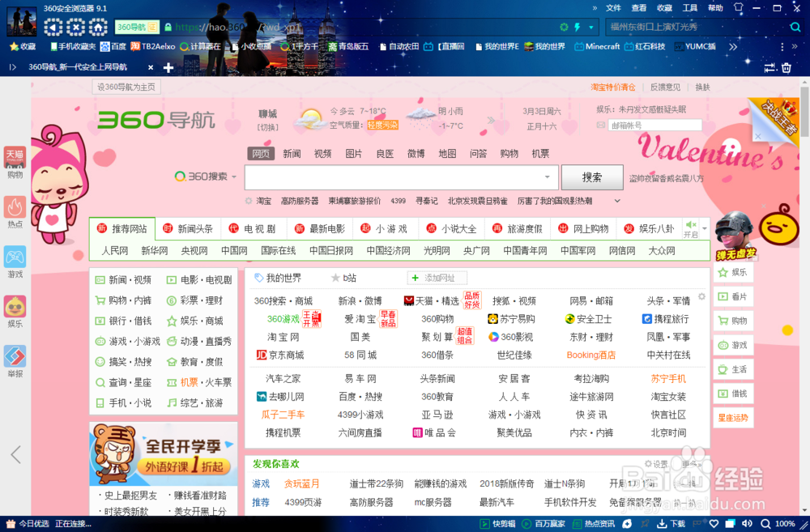
Task: Switch to the 电视剧 category tab
Action: pyautogui.click(x=253, y=229)
